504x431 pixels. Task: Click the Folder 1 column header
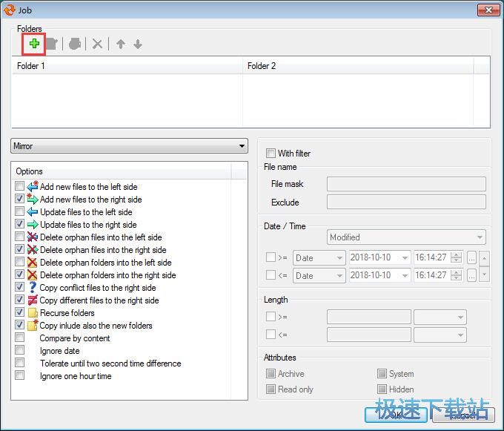pyautogui.click(x=127, y=66)
